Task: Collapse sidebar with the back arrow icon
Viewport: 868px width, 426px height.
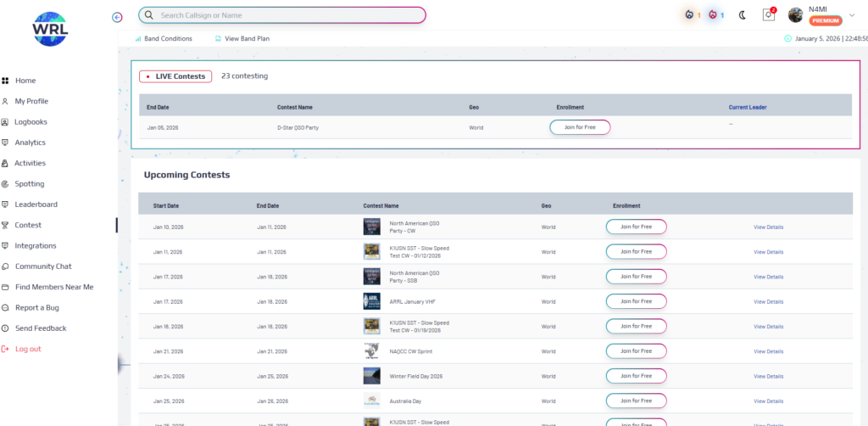Action: (x=117, y=16)
